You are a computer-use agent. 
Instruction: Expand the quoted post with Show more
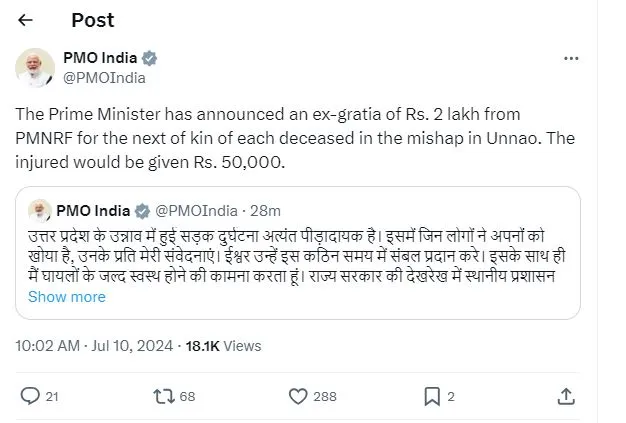coord(67,296)
